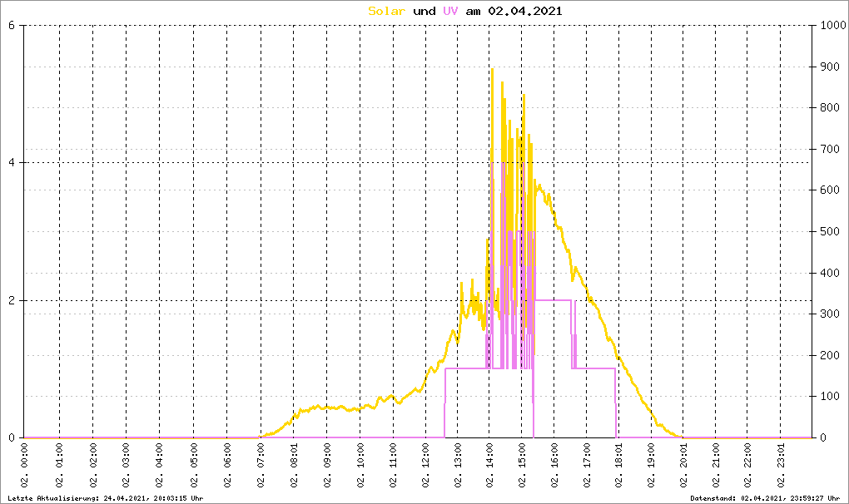This screenshot has height=504, width=849.
Task: Click right axis label '200'
Action: 830,356
